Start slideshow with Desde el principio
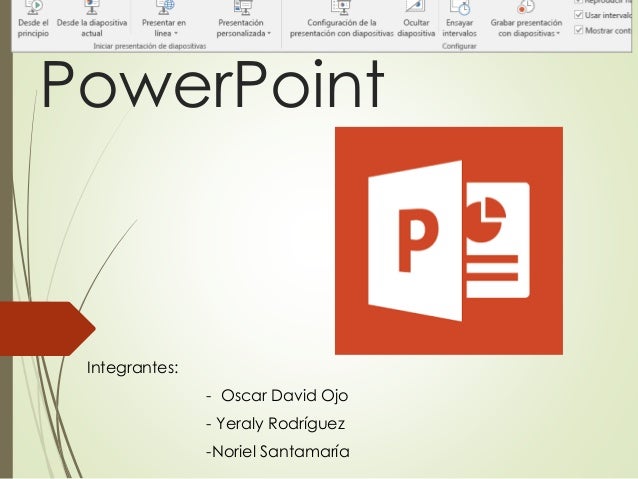 [x=33, y=20]
